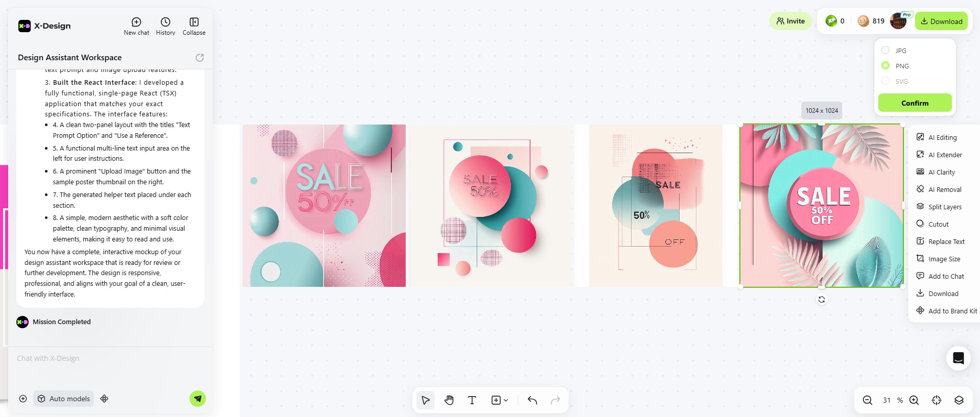980x417 pixels.
Task: Select SVG export format
Action: pyautogui.click(x=885, y=81)
